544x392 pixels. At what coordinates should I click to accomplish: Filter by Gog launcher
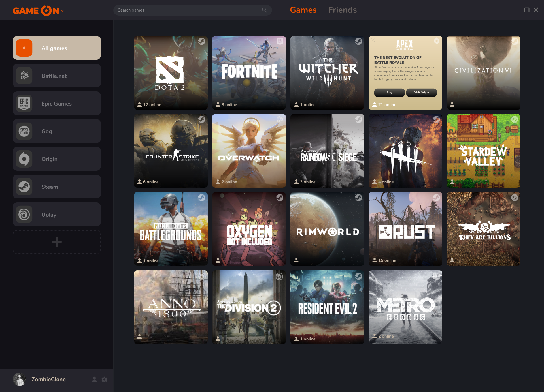[57, 131]
